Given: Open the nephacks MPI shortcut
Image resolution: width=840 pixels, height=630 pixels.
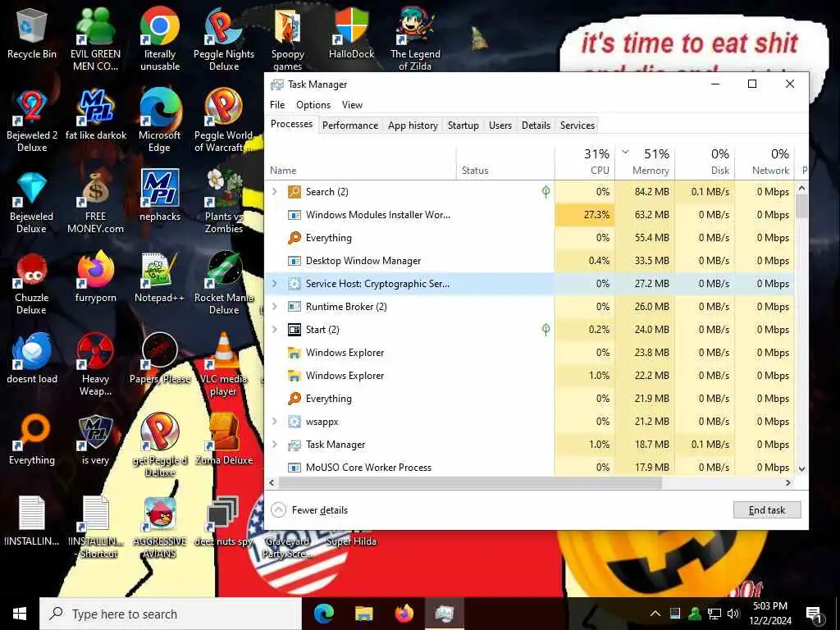Looking at the screenshot, I should (x=160, y=196).
